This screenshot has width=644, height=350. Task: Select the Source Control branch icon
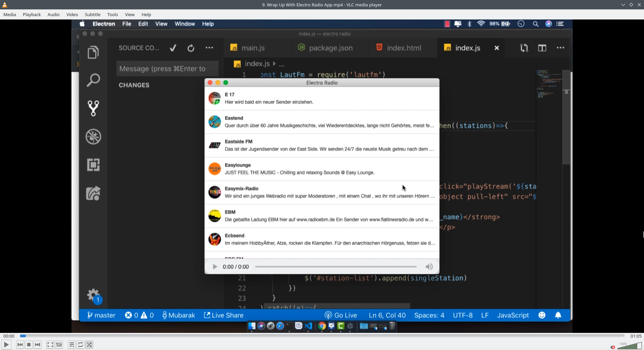93,108
